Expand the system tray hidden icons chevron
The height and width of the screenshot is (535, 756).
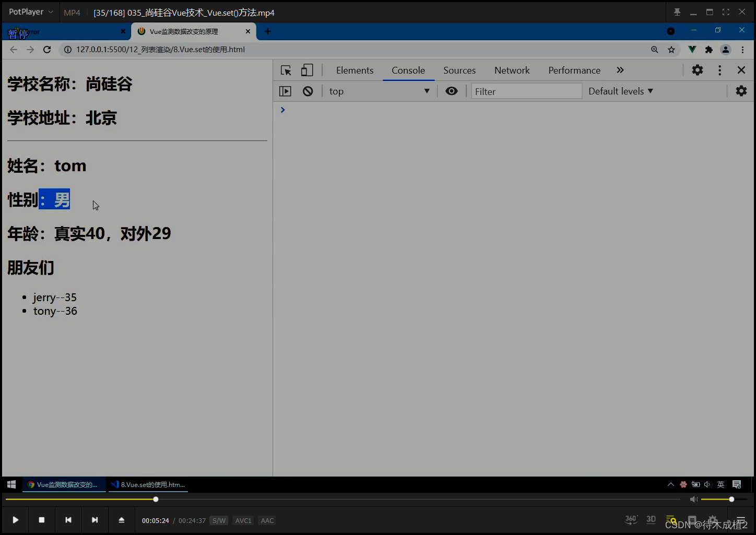click(x=671, y=484)
